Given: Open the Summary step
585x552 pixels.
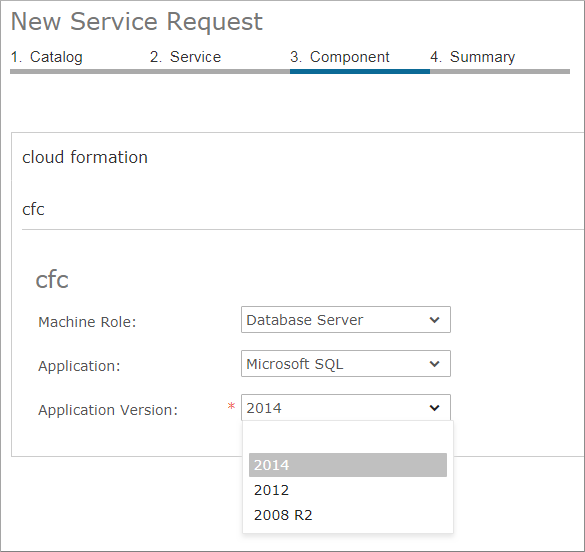Looking at the screenshot, I should click(x=473, y=57).
